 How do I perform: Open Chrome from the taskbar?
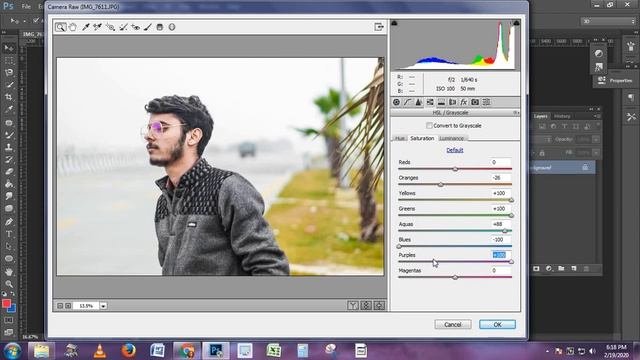click(187, 351)
